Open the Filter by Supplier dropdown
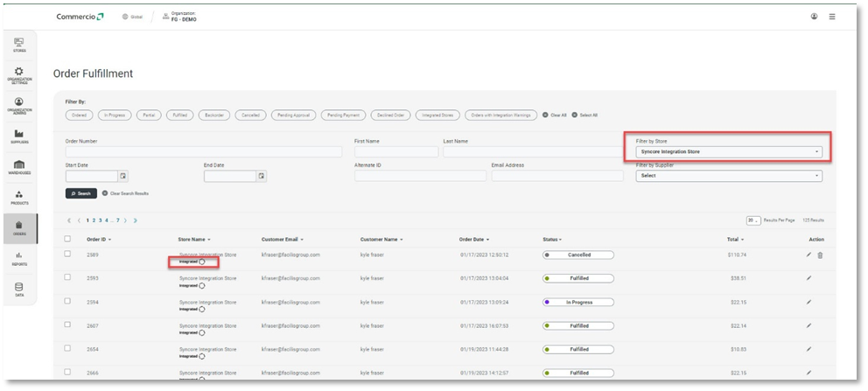This screenshot has width=868, height=391. tap(729, 176)
